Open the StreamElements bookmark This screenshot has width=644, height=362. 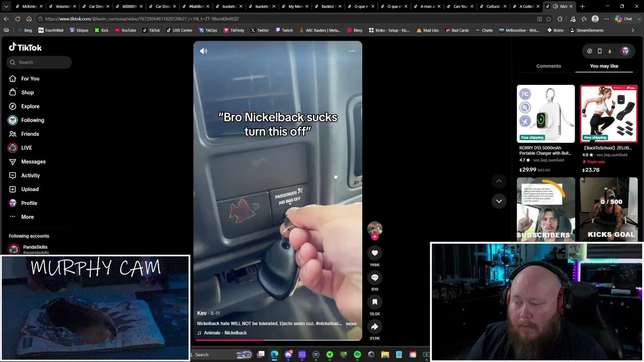587,30
